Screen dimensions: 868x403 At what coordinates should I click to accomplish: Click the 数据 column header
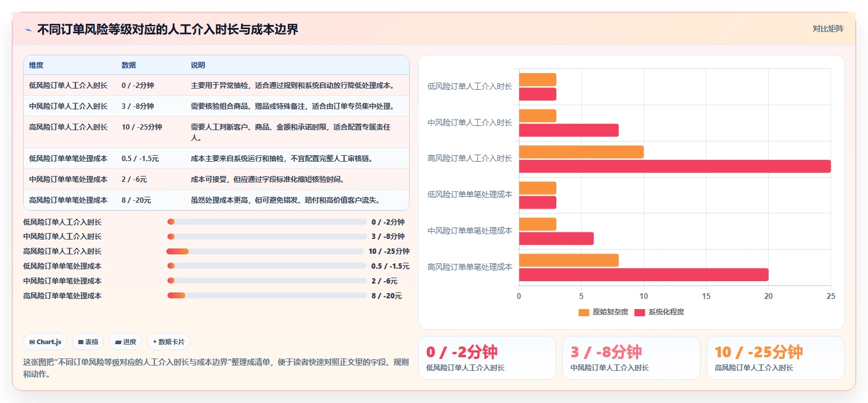pyautogui.click(x=129, y=65)
